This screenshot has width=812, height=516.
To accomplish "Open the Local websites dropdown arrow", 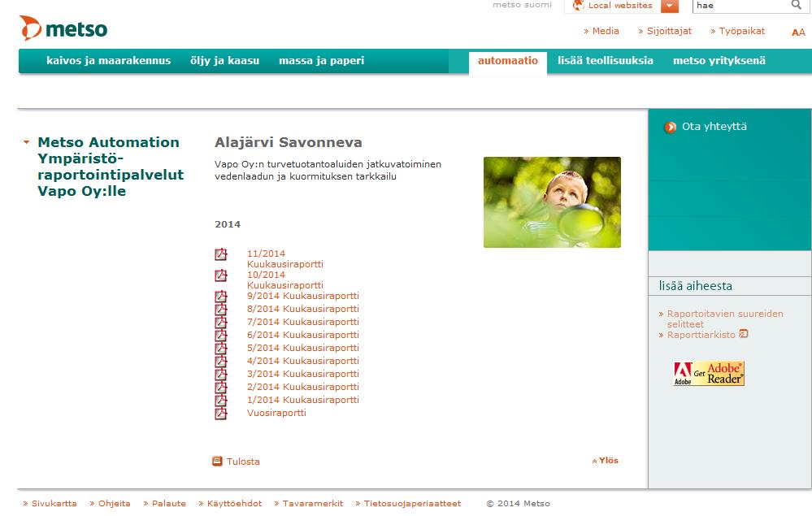I will (x=670, y=6).
